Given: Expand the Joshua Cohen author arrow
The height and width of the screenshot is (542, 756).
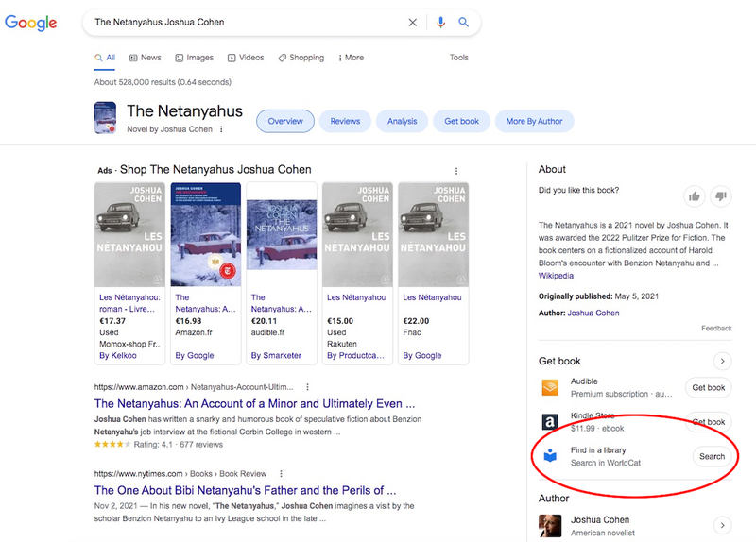Looking at the screenshot, I should pyautogui.click(x=722, y=525).
